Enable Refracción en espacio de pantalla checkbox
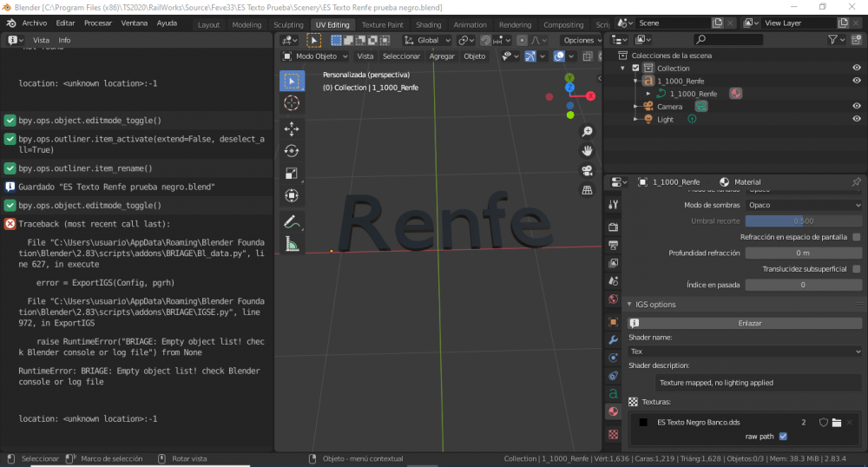Viewport: 868px width, 467px height. pos(857,237)
